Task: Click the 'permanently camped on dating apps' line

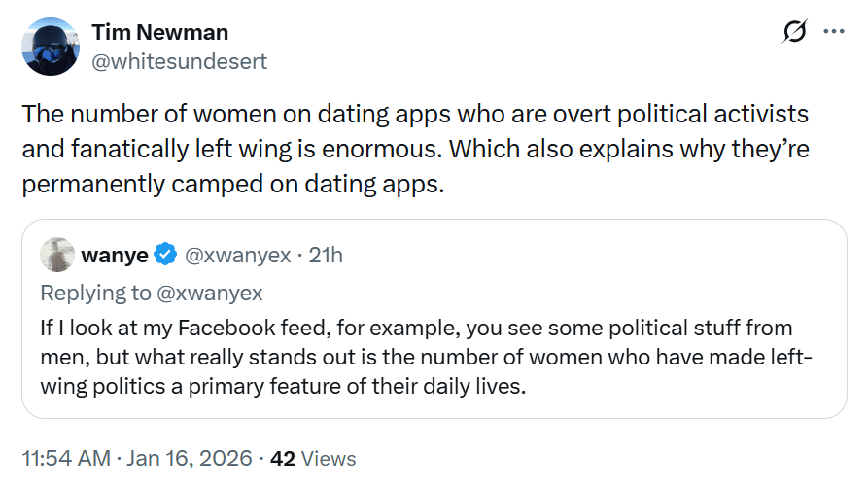Action: [x=232, y=184]
